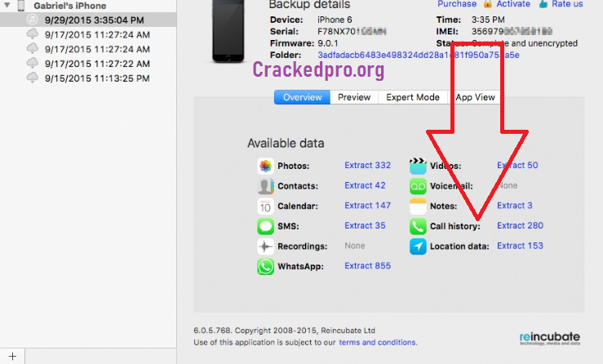
Task: Click the Notes app icon
Action: click(418, 206)
